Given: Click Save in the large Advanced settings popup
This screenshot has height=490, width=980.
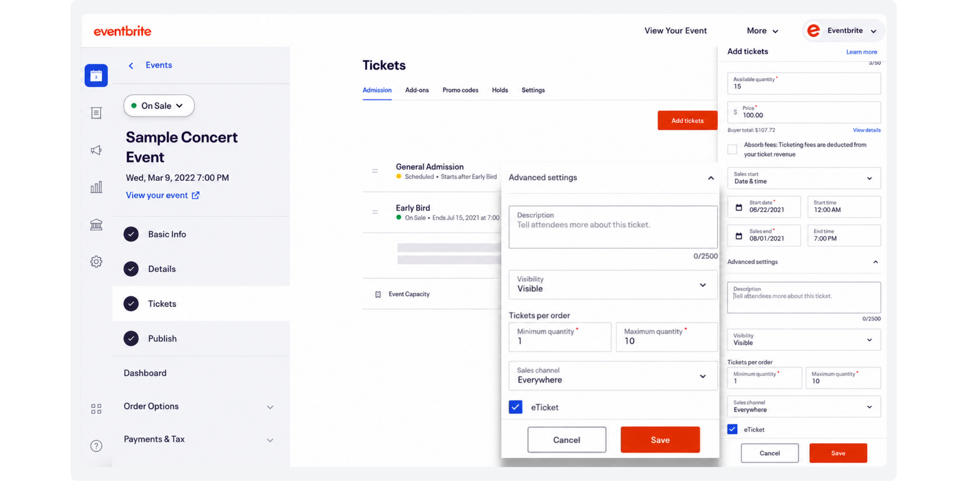Looking at the screenshot, I should coord(660,440).
